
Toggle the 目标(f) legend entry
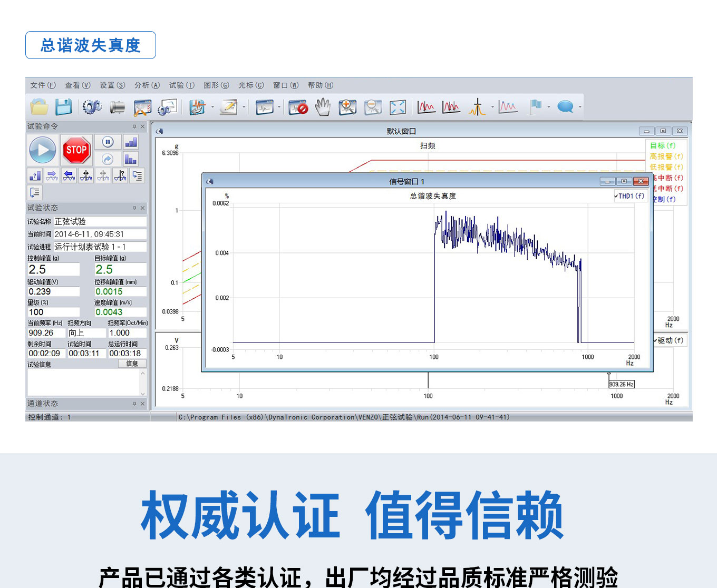coord(663,145)
